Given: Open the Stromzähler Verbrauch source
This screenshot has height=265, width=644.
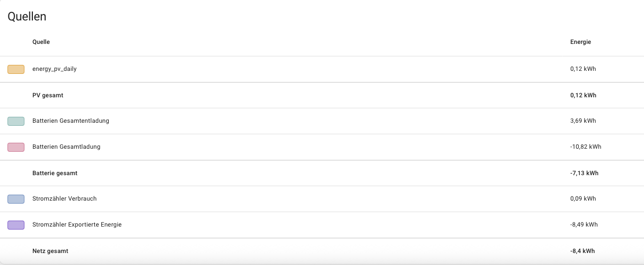Looking at the screenshot, I should (x=64, y=199).
